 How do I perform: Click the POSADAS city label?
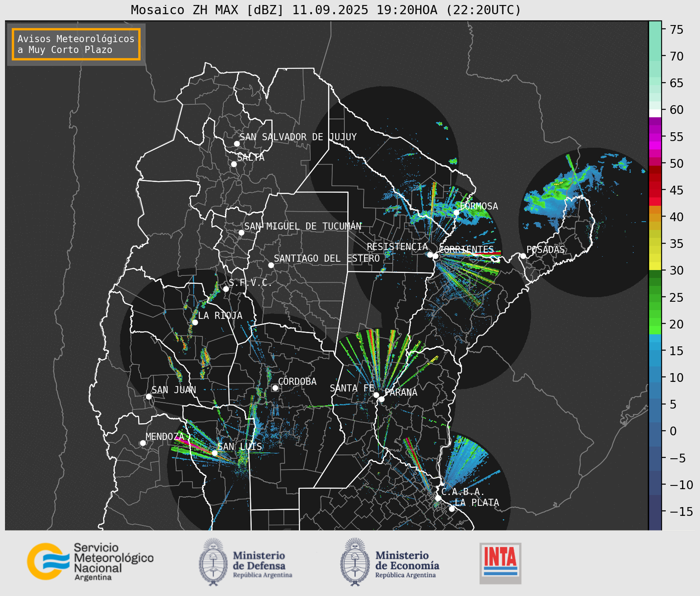(546, 250)
